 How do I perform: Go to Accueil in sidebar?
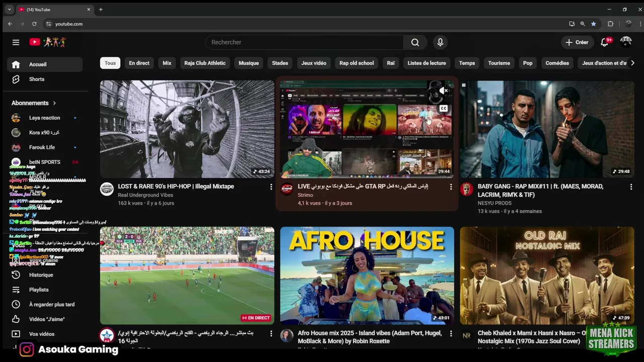click(x=45, y=64)
